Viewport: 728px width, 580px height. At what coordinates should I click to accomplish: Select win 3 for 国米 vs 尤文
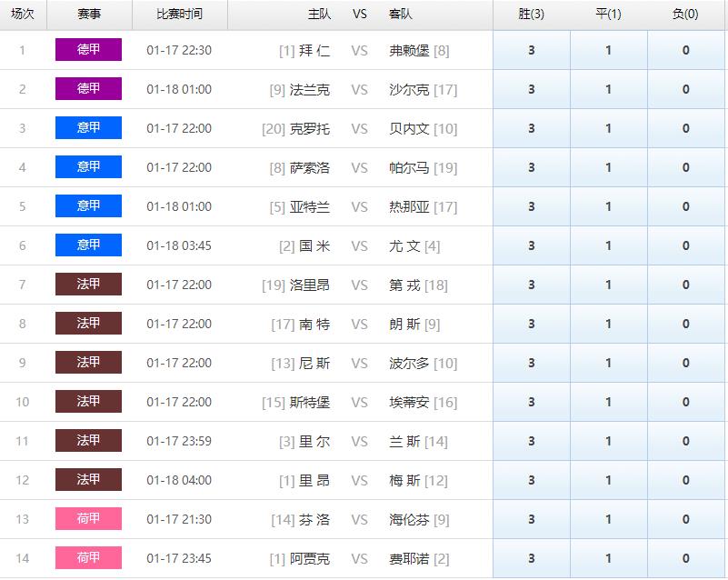click(x=532, y=245)
